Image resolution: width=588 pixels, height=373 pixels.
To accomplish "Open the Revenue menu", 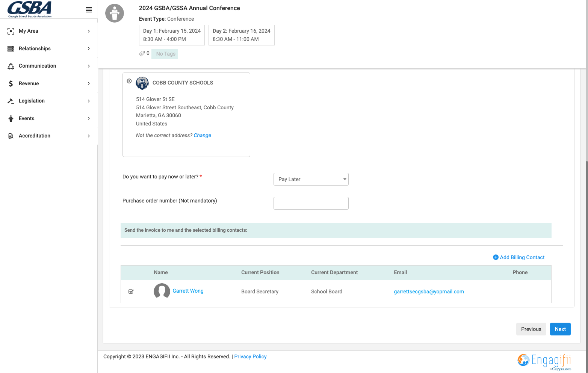I will [49, 84].
